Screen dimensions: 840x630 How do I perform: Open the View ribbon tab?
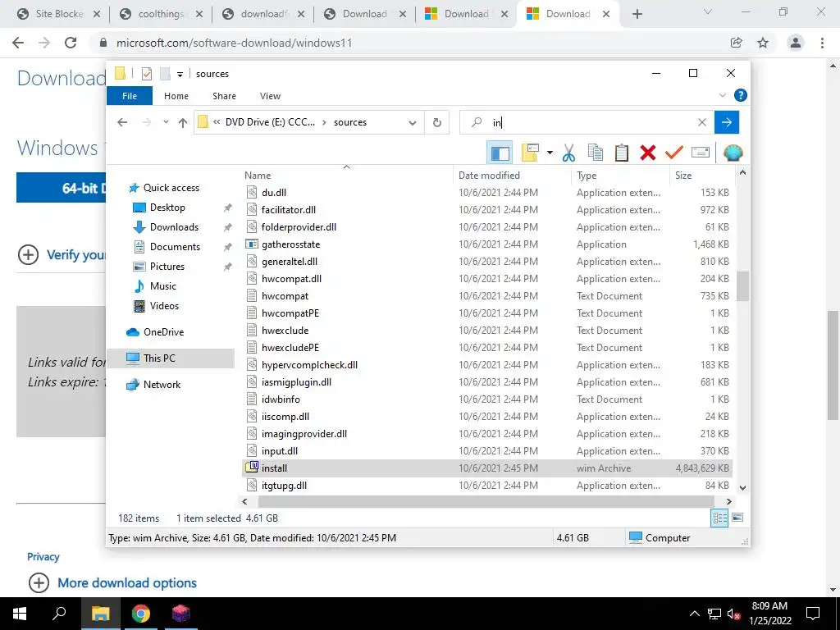click(x=270, y=96)
